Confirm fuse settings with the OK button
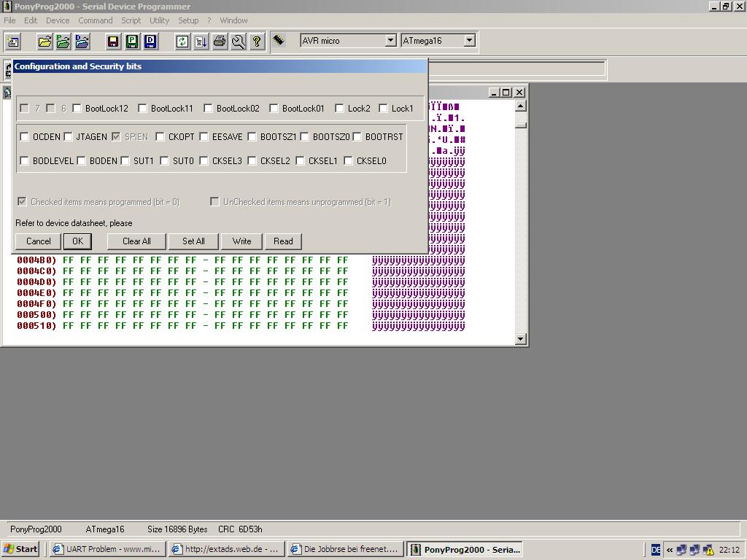This screenshot has height=560, width=747. [x=77, y=241]
